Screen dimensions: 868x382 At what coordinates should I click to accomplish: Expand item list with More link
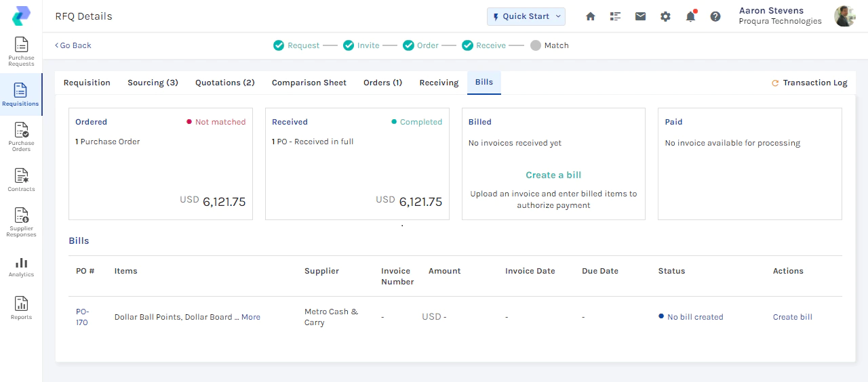click(x=251, y=317)
